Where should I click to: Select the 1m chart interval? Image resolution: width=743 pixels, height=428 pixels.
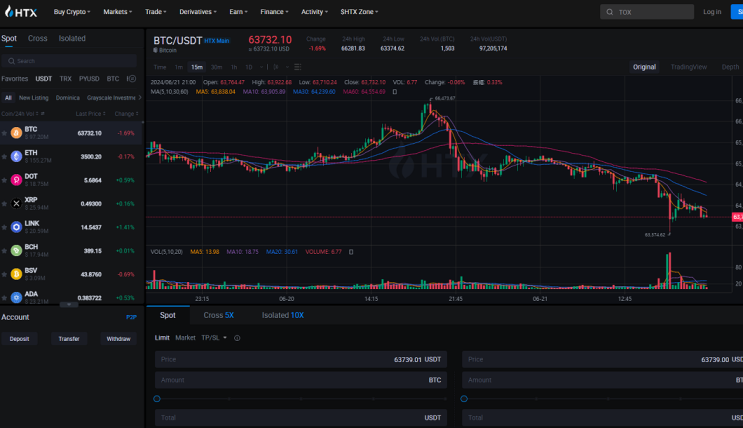[x=179, y=67]
